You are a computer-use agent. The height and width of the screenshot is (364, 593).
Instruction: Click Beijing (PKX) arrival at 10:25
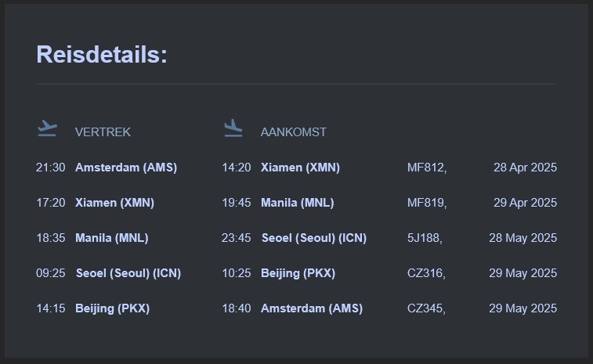click(x=298, y=273)
